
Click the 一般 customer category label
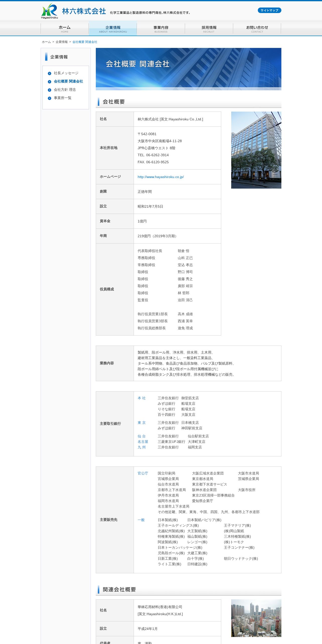(141, 520)
